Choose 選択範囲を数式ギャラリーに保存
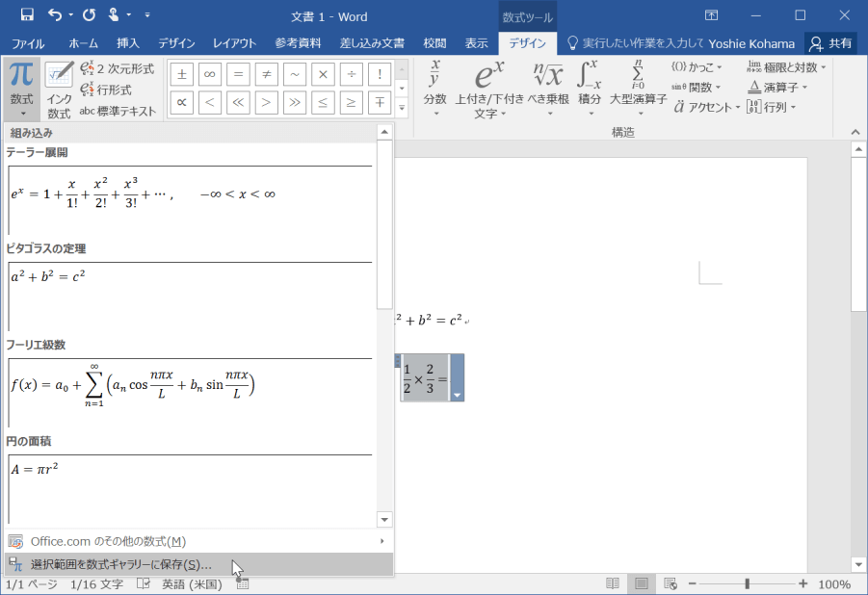 pos(198,564)
